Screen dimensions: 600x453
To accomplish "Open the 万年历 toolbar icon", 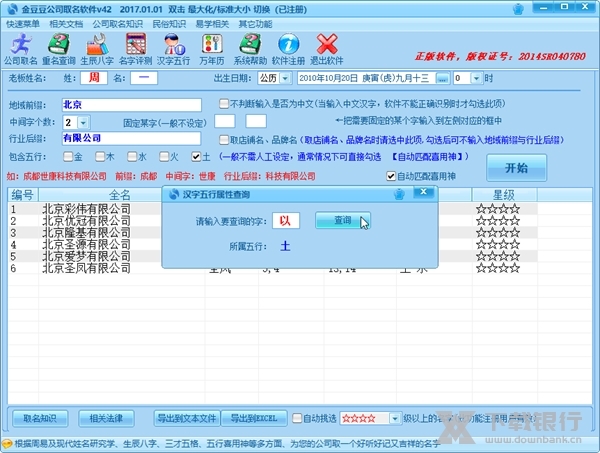I will click(212, 49).
